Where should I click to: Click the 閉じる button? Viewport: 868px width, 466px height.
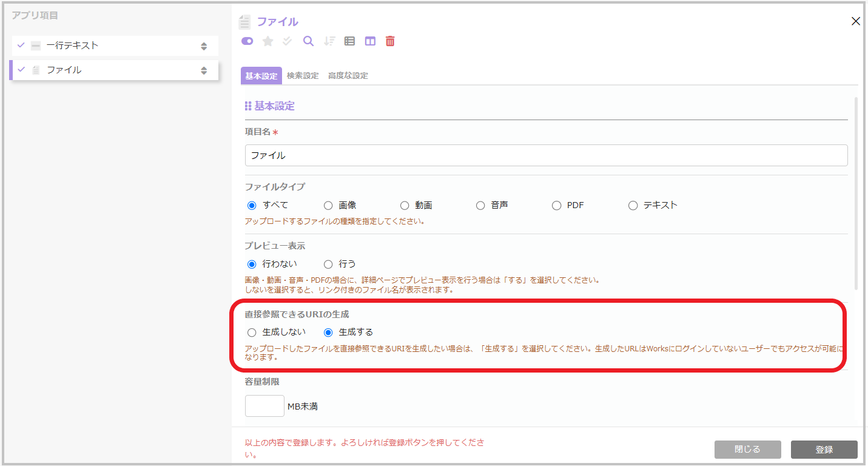[747, 450]
